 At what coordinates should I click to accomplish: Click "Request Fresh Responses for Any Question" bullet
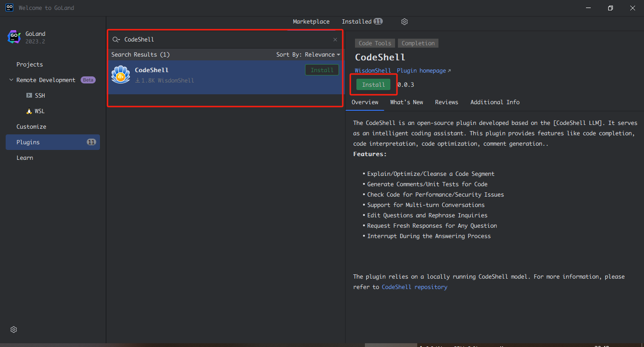[x=432, y=226]
